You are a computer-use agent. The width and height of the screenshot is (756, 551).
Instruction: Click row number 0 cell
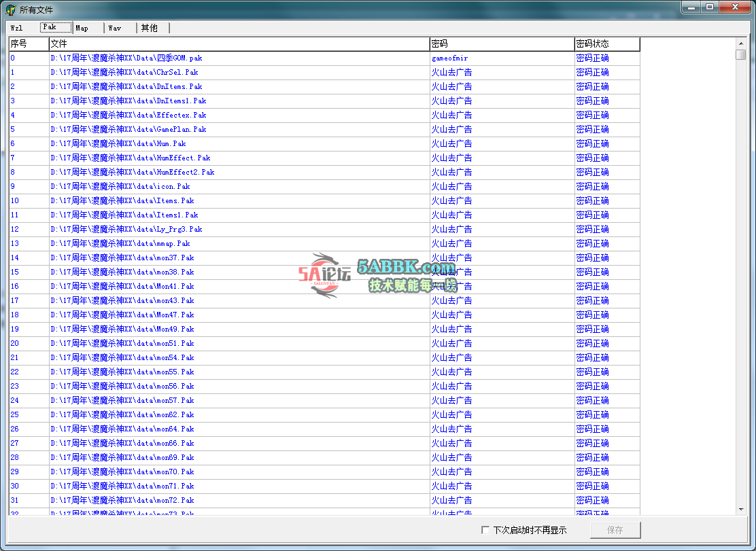coord(29,58)
